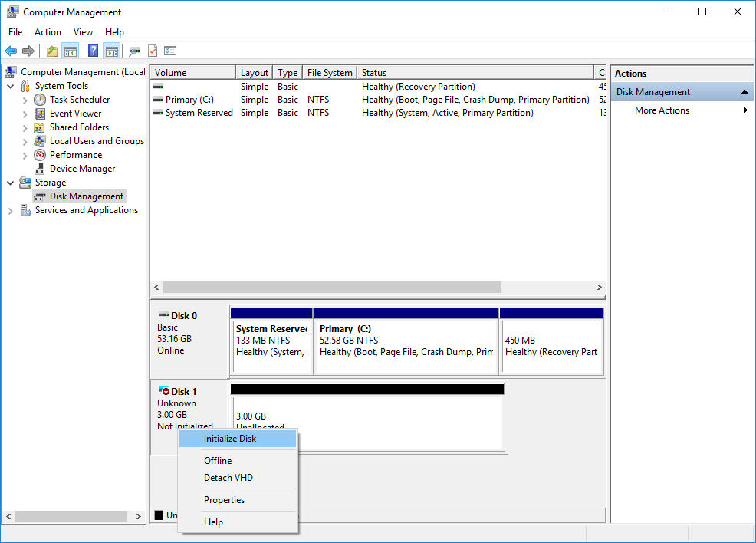This screenshot has width=756, height=543.
Task: Collapse the Disk Management Actions header chevron
Action: pyautogui.click(x=744, y=90)
